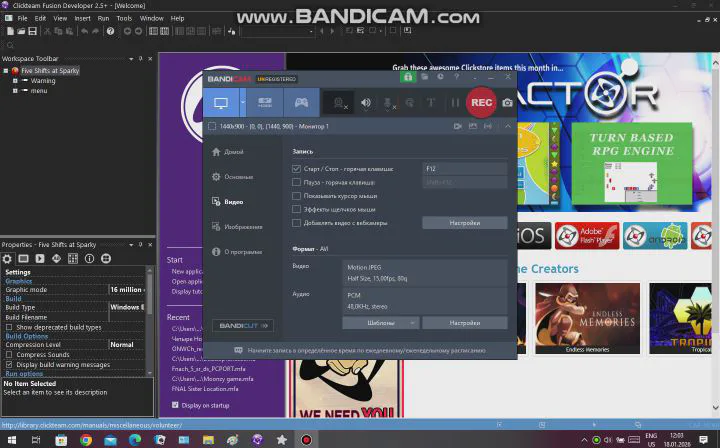The width and height of the screenshot is (720, 448).
Task: Click Bandicam pause recording icon
Action: [455, 103]
